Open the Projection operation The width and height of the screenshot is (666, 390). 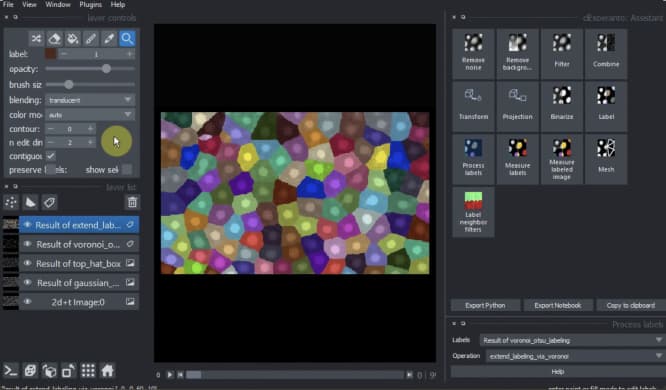517,106
